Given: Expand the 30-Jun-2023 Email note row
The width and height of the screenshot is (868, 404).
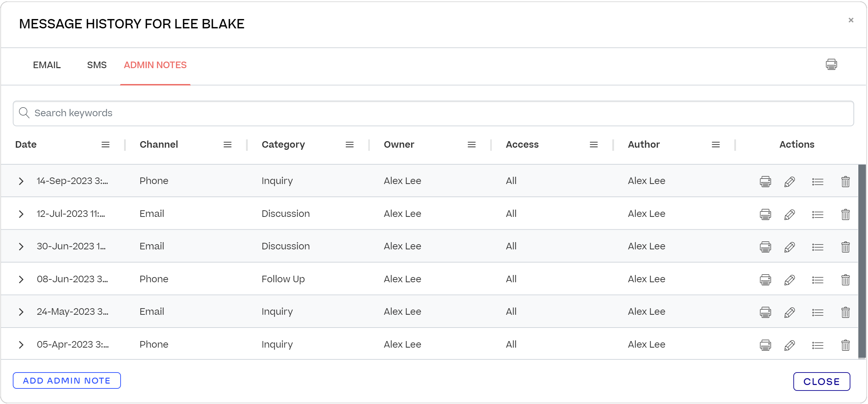Looking at the screenshot, I should coord(21,246).
